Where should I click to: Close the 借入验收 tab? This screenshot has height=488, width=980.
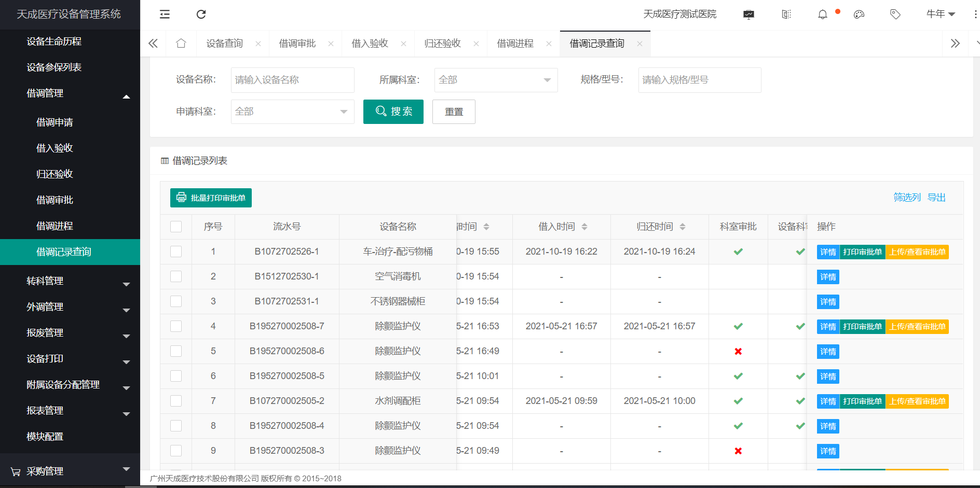coord(403,44)
